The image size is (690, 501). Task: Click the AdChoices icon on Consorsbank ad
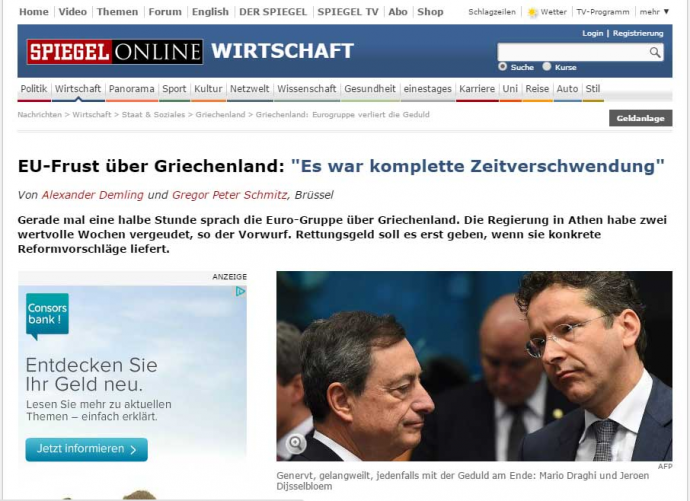point(240,291)
